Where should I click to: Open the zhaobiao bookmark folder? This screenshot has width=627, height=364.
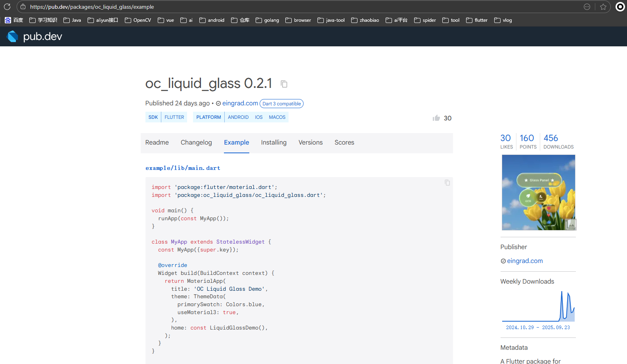point(365,20)
